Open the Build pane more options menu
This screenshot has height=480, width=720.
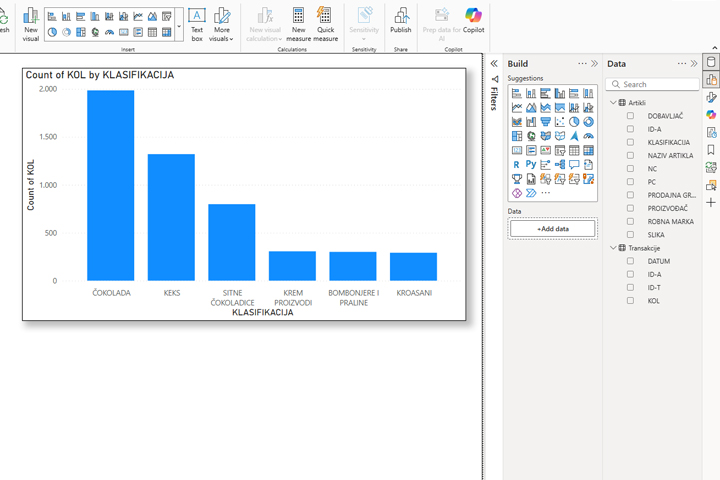[582, 64]
